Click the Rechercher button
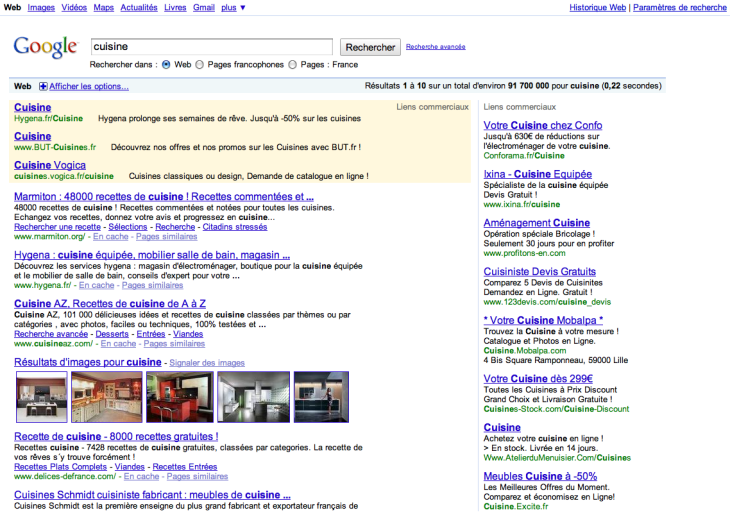 click(370, 47)
